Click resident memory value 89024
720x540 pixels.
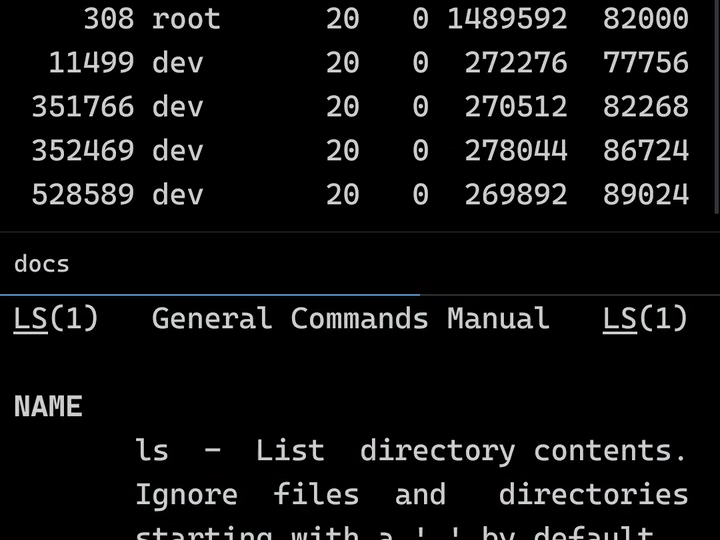(646, 194)
